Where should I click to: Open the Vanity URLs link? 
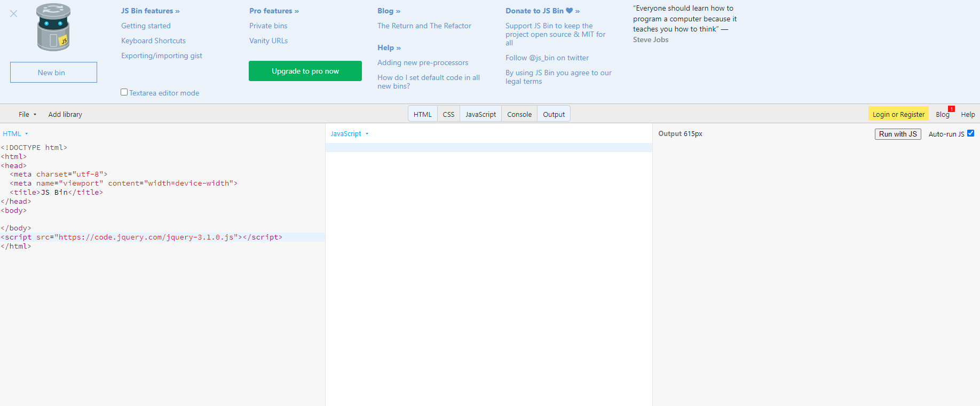268,41
